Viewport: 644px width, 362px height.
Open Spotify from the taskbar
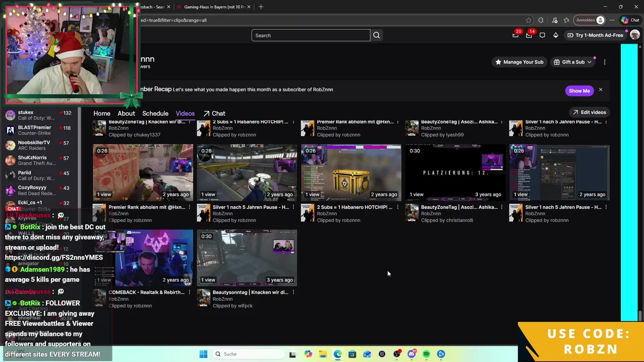coord(426,354)
